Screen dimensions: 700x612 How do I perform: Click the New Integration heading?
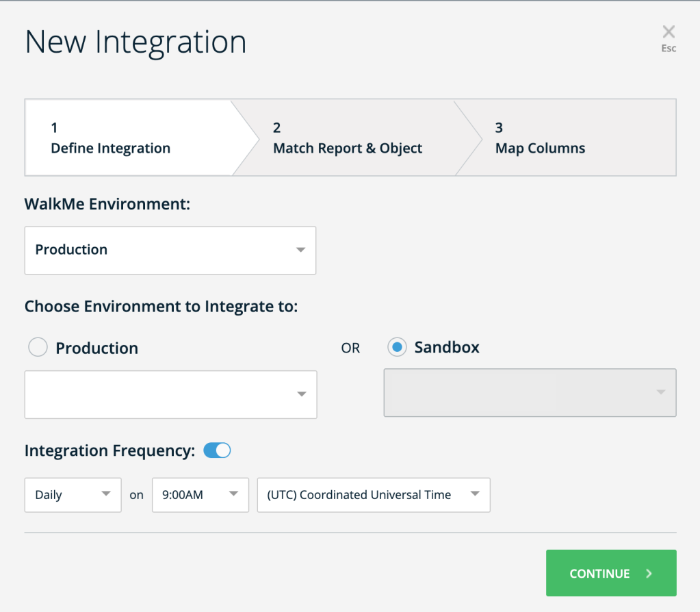[135, 42]
